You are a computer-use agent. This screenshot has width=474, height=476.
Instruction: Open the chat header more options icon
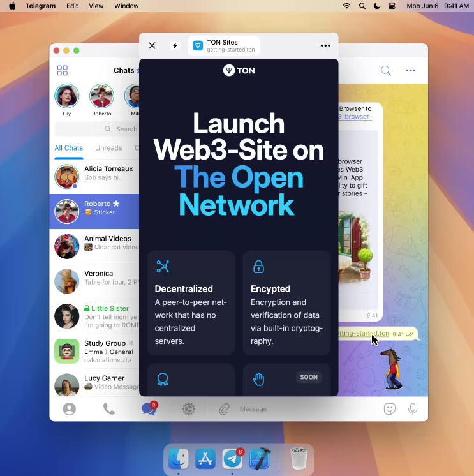tap(411, 70)
